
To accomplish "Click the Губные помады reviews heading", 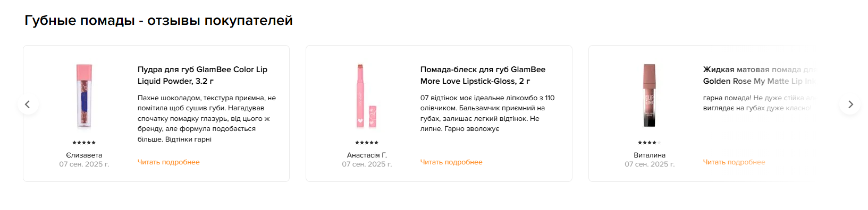I will [x=158, y=21].
